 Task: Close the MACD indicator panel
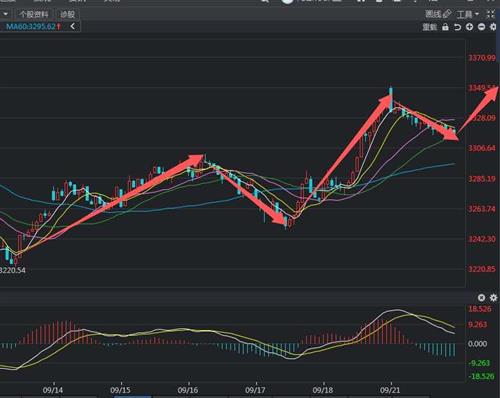coord(481,297)
